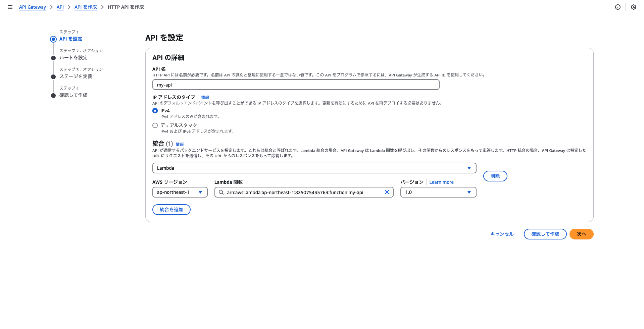Select the デュアルスタック address type option
Viewport: 644px width, 329px height.
coord(155,125)
